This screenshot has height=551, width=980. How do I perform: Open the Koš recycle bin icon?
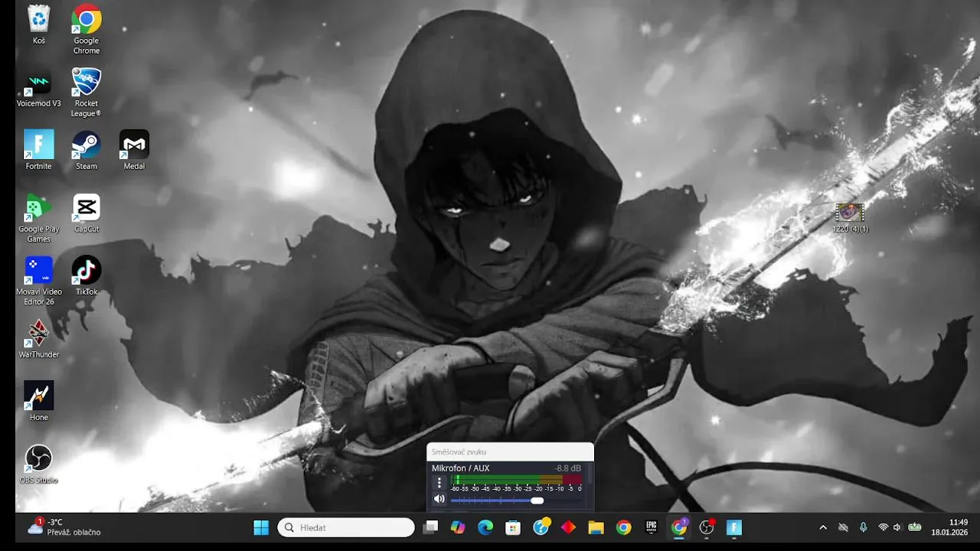click(38, 24)
